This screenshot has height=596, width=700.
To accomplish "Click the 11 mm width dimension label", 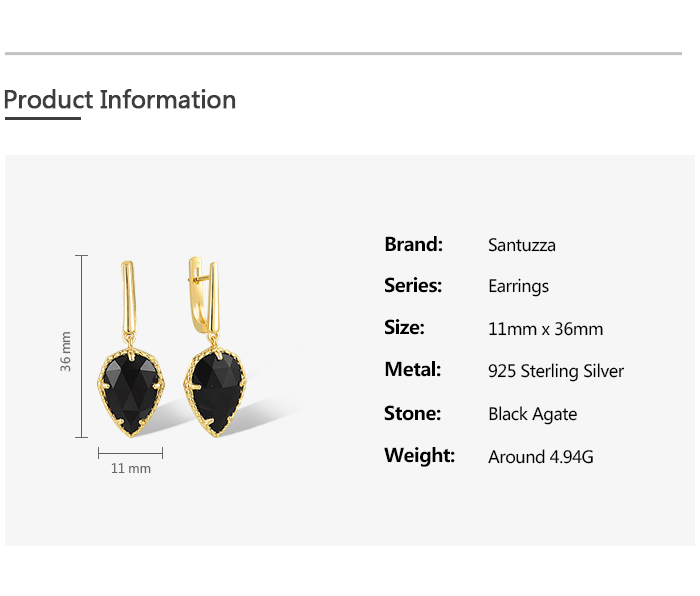I will [130, 468].
